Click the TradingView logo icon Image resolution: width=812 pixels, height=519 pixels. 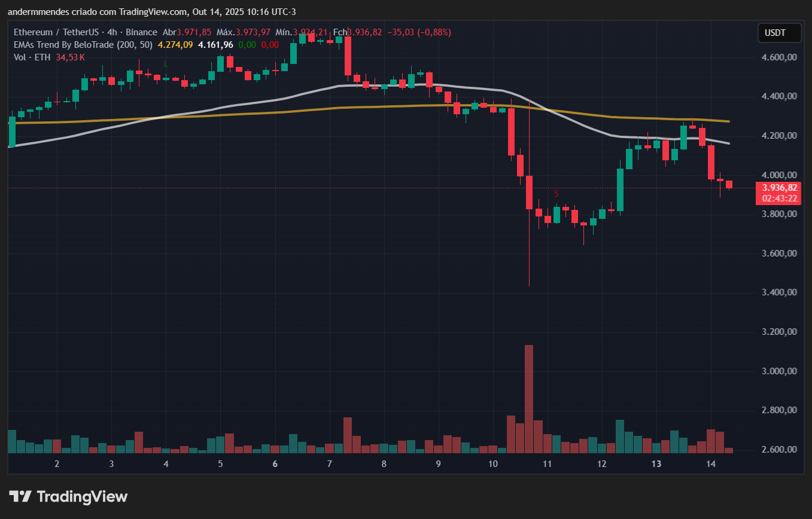pyautogui.click(x=20, y=496)
